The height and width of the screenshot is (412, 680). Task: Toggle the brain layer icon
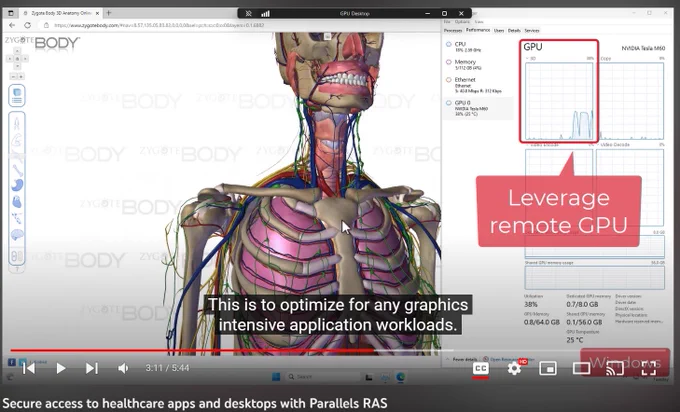click(17, 235)
